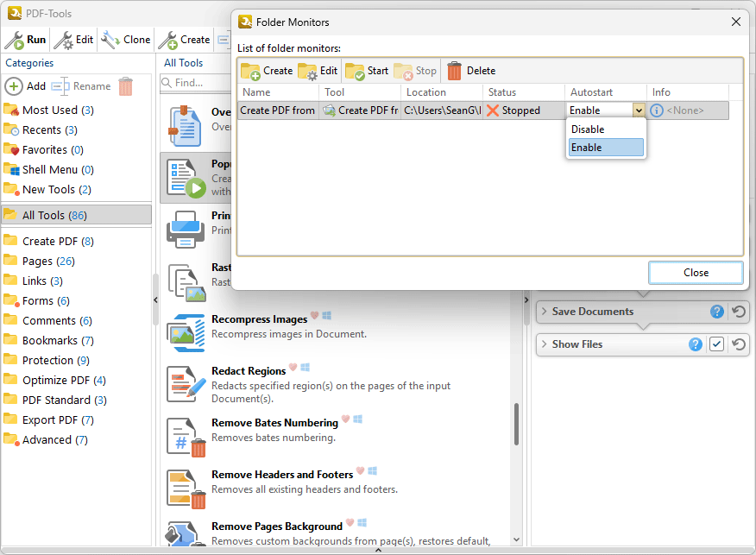Open help for Save Documents
Viewport: 756px width, 555px height.
click(x=717, y=312)
